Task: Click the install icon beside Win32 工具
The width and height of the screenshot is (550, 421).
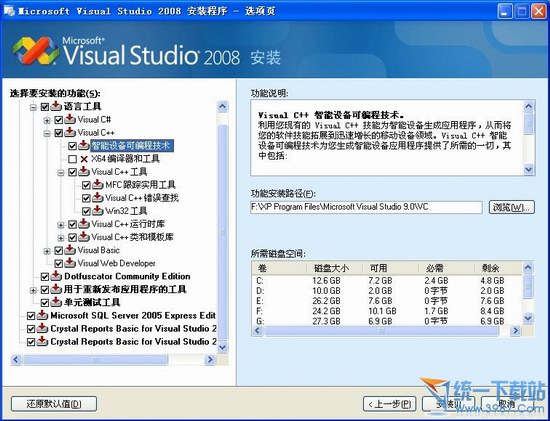Action: click(98, 210)
